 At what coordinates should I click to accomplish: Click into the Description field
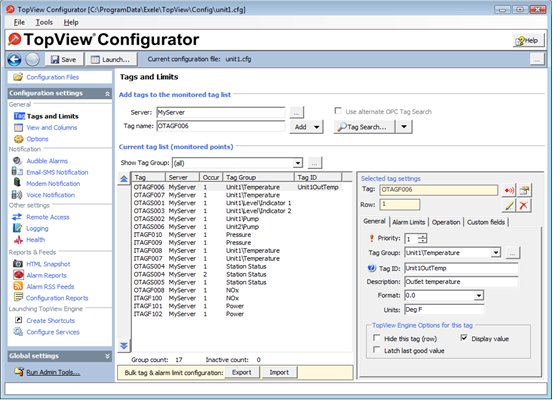tap(461, 281)
